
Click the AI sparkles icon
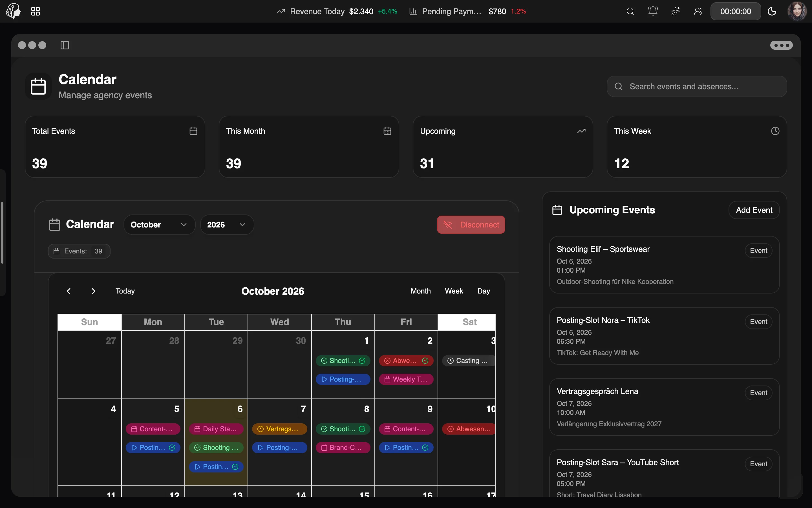pyautogui.click(x=675, y=11)
